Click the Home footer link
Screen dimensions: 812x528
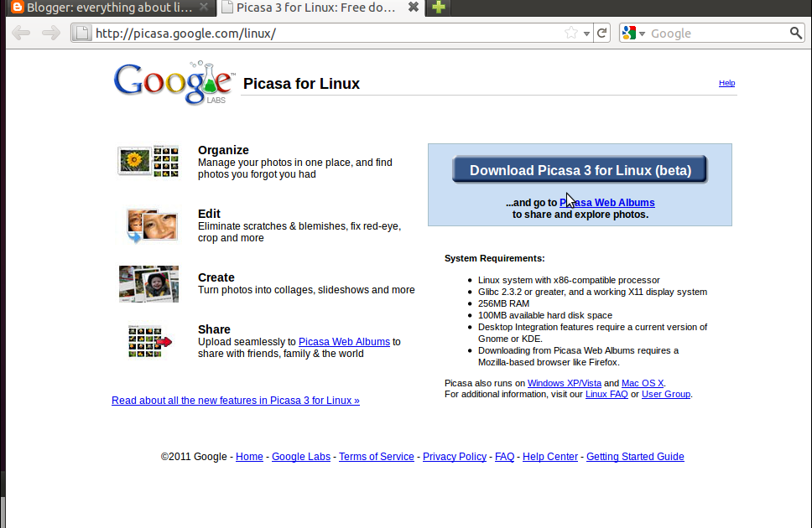[249, 457]
